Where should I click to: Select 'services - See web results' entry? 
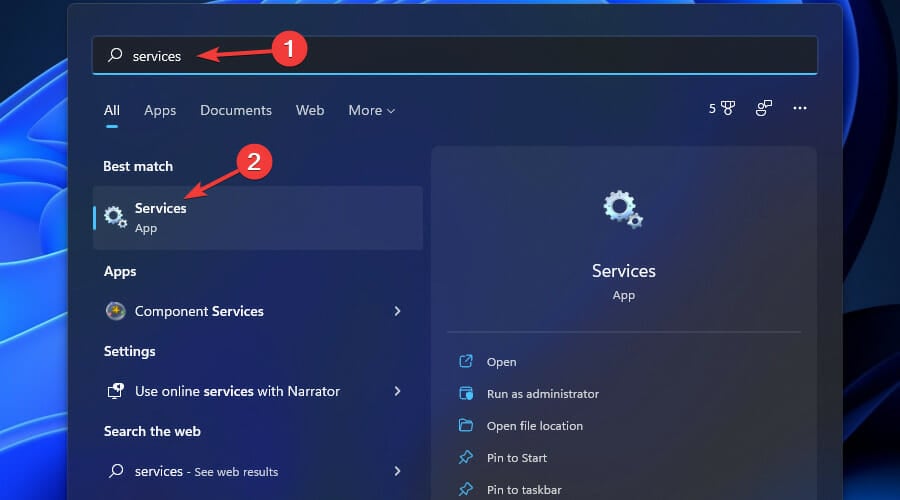tap(258, 471)
